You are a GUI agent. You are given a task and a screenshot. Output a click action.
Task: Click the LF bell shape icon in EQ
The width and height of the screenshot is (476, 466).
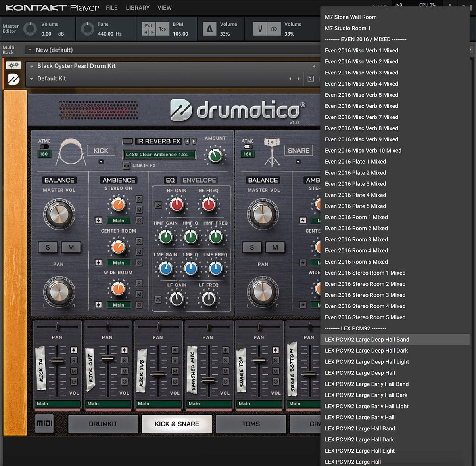[x=158, y=300]
